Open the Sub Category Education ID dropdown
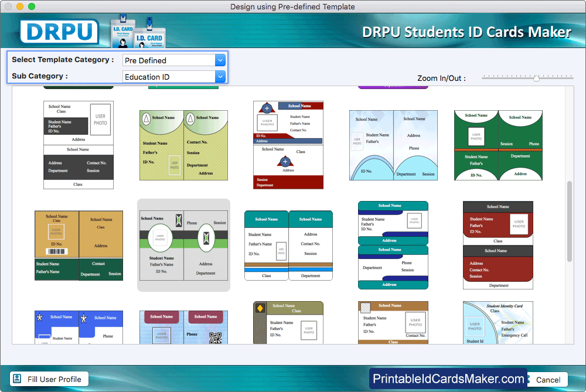586x392 pixels. [x=174, y=77]
